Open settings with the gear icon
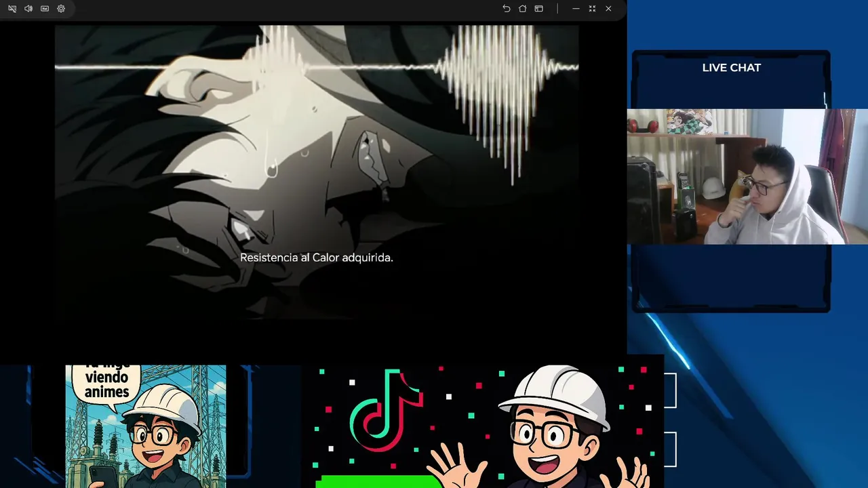868x488 pixels. [61, 9]
